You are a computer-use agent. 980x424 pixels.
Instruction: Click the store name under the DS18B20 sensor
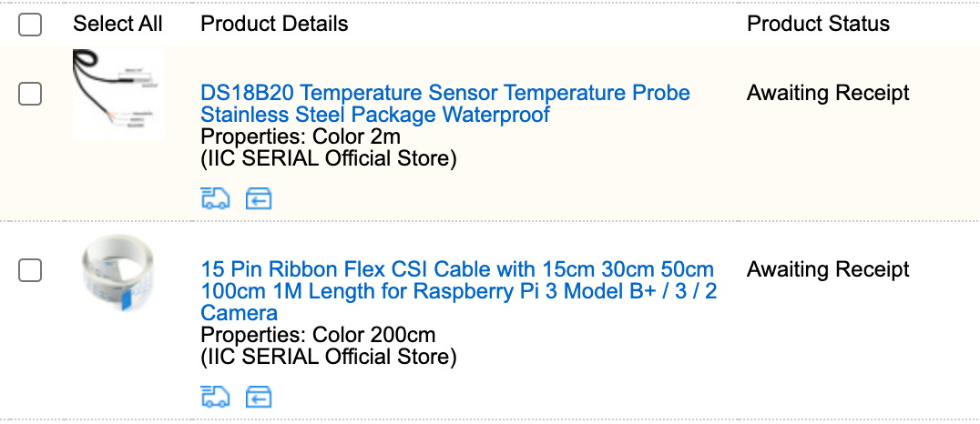pos(328,158)
